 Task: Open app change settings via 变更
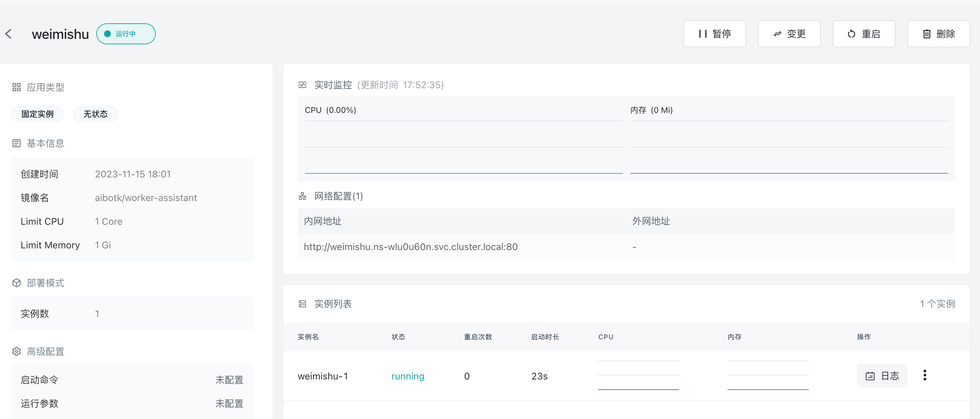pyautogui.click(x=789, y=33)
